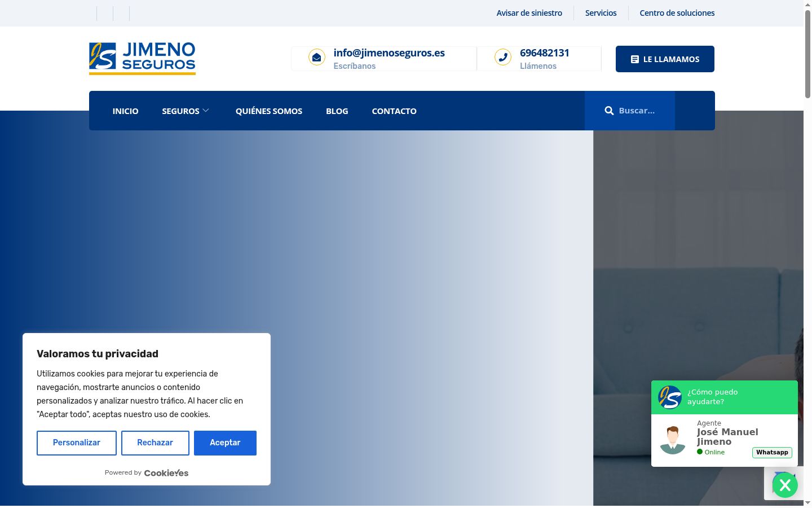Click the Le Llamamos button
This screenshot has width=812, height=508.
click(665, 59)
